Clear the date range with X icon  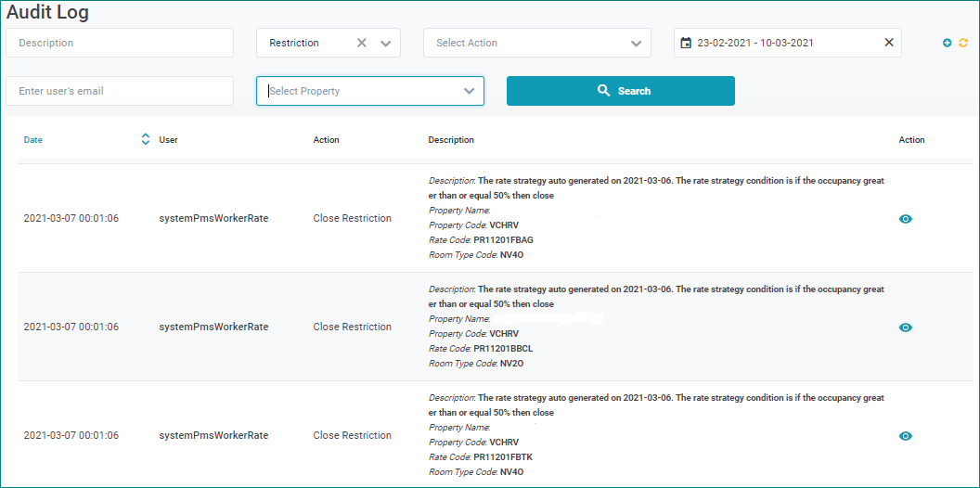tap(888, 43)
